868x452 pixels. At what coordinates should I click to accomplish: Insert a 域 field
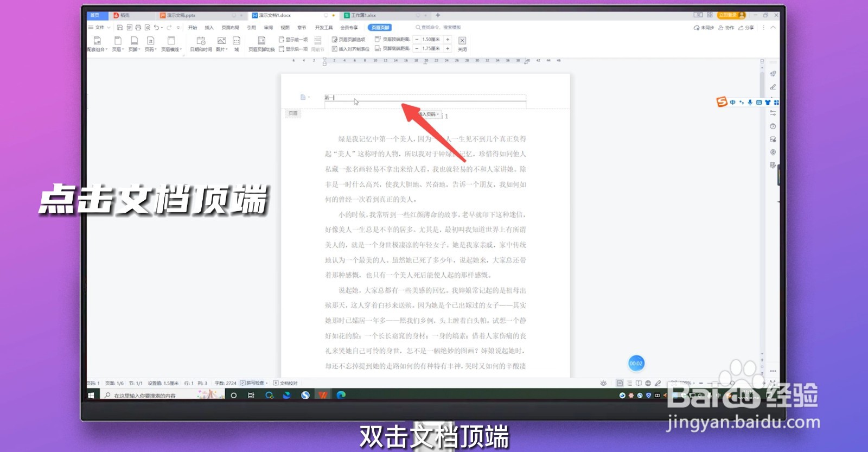[x=237, y=44]
